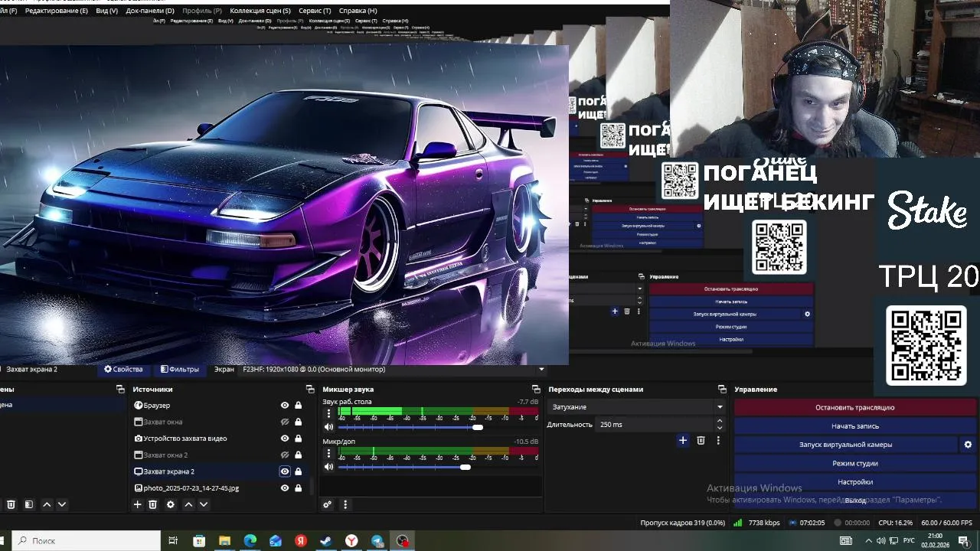Open Свойства of selected source
This screenshot has height=551, width=980.
click(123, 370)
